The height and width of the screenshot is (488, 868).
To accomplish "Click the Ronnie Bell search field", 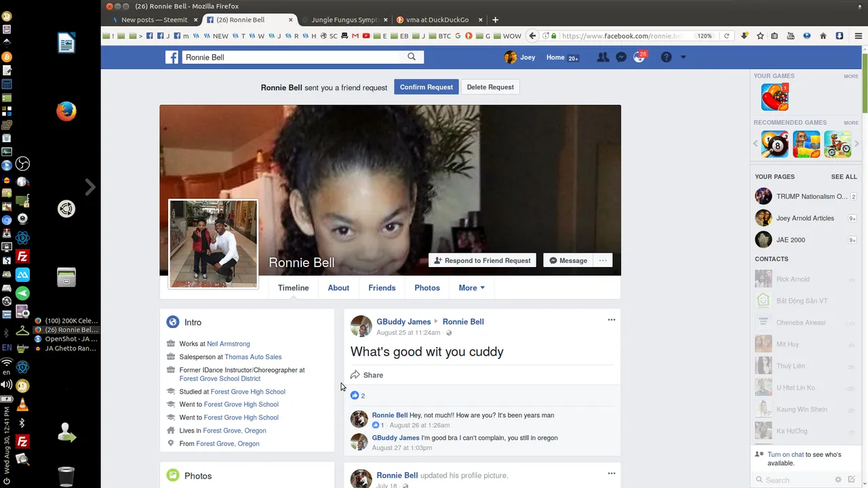I will 294,58.
